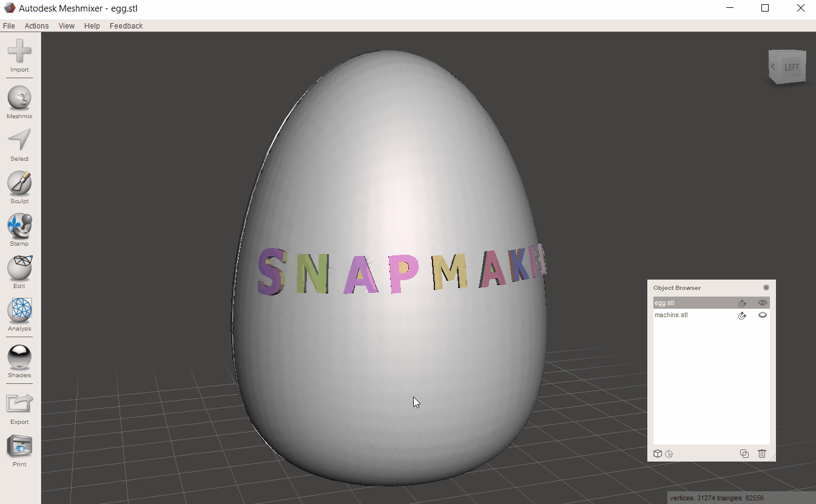Open the Actions menu

36,26
